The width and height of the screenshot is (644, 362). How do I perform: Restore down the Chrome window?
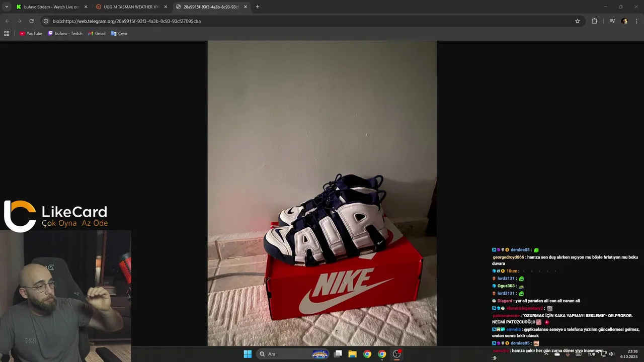(620, 7)
